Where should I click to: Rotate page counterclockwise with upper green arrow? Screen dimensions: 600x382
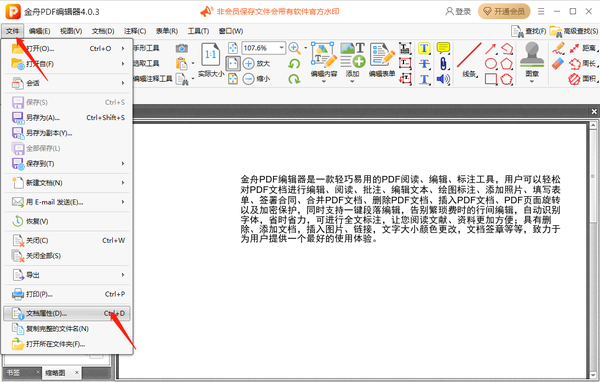[x=294, y=64]
